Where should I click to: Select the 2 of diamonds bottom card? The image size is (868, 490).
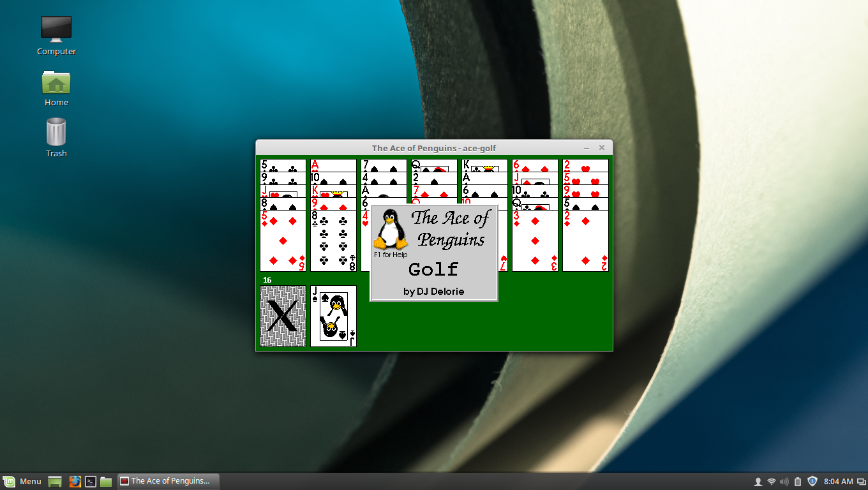point(585,241)
